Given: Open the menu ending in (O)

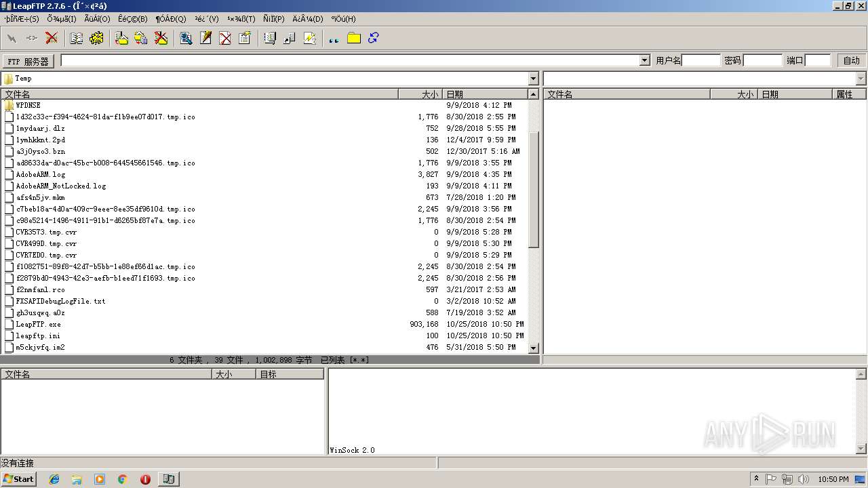Looking at the screenshot, I should click(97, 19).
